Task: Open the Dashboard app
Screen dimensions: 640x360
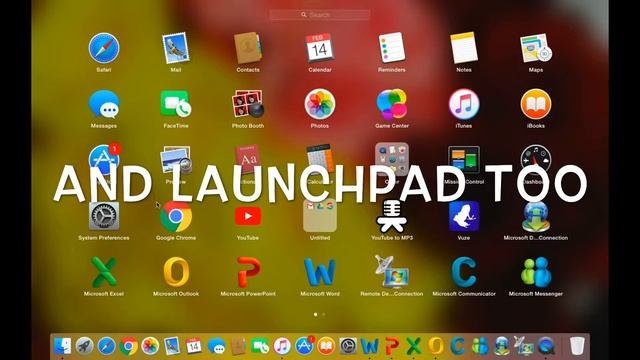Action: click(536, 160)
